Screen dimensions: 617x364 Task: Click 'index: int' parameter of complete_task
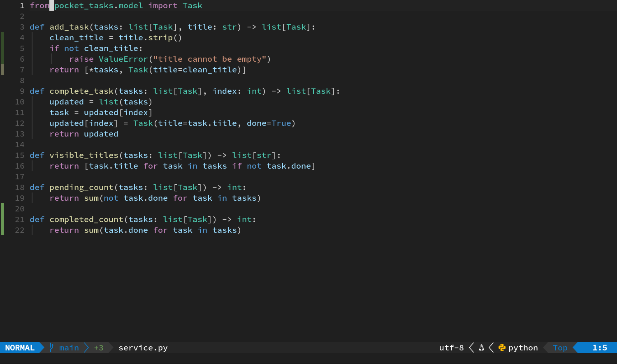tap(237, 91)
